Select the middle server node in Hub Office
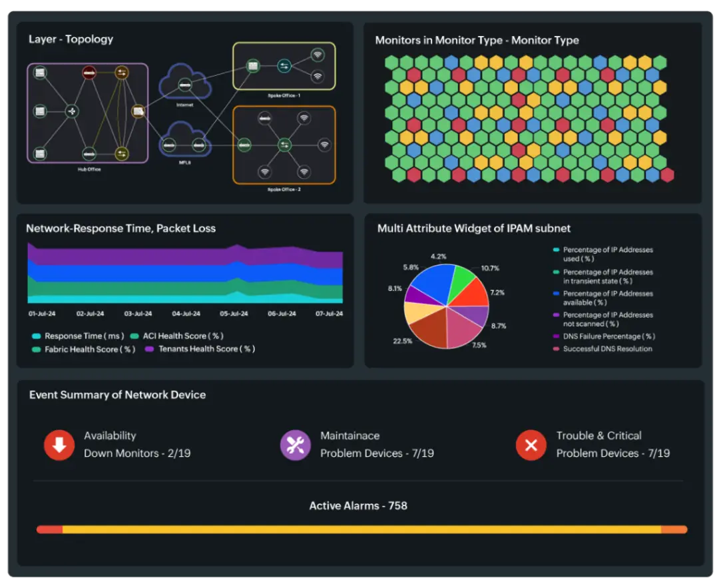The height and width of the screenshot is (588, 721). pyautogui.click(x=41, y=111)
